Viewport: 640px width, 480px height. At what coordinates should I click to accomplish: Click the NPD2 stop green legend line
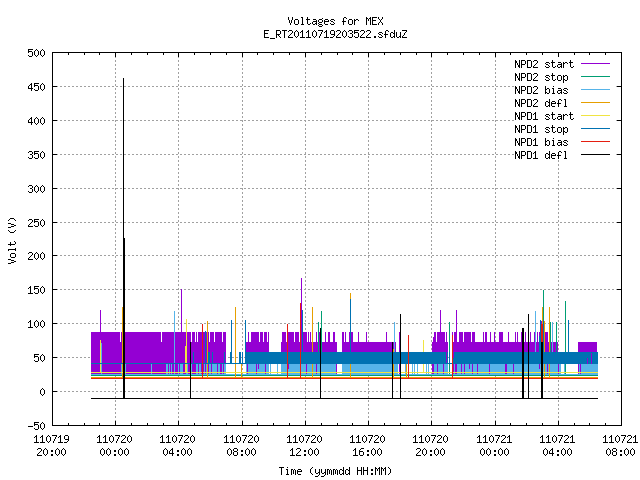595,77
